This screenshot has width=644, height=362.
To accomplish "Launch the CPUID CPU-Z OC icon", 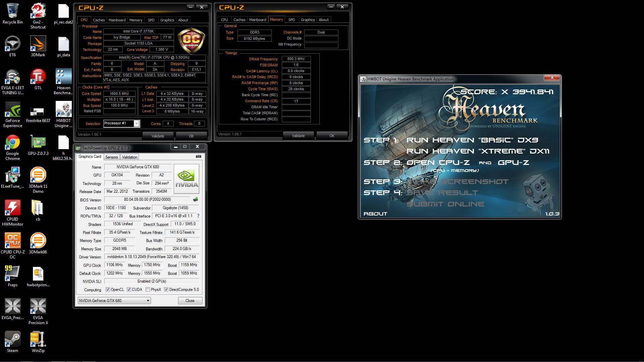I will coord(12,246).
